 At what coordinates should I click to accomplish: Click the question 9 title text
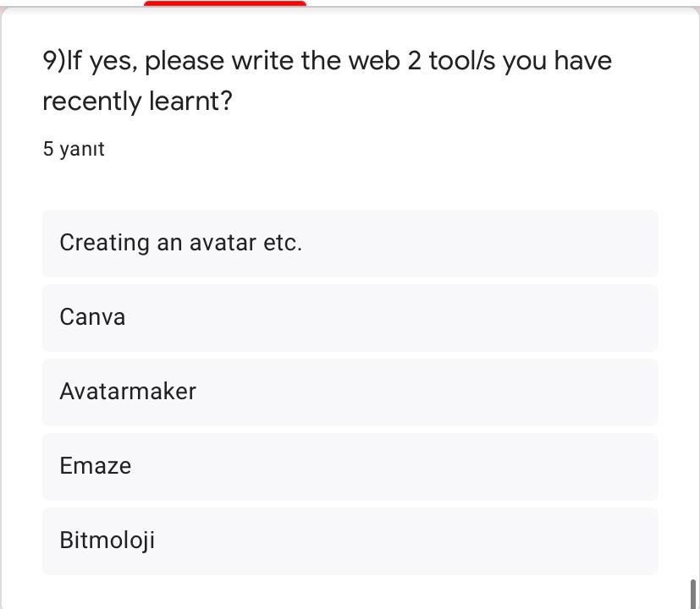point(327,60)
